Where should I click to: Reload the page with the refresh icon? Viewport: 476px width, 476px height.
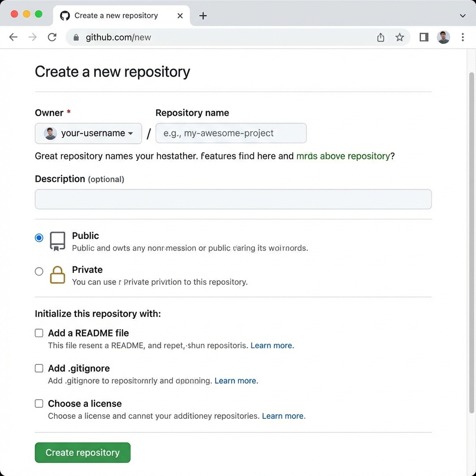pyautogui.click(x=52, y=37)
